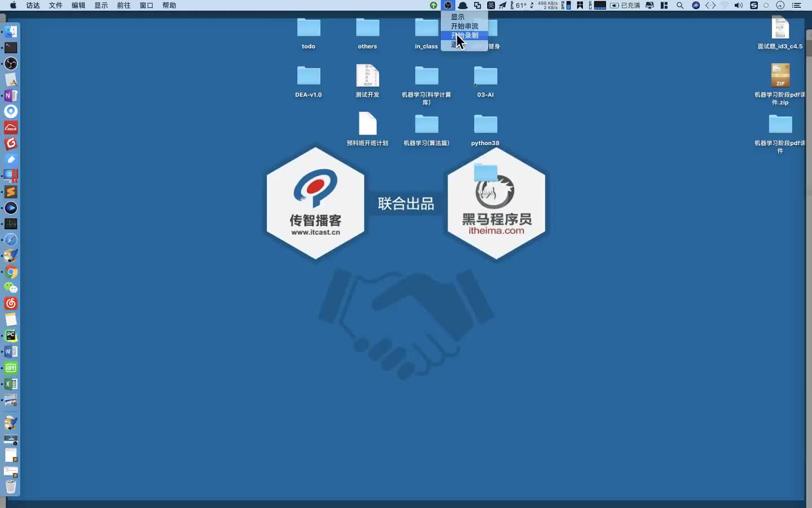Image resolution: width=812 pixels, height=508 pixels.
Task: Click the hat-shaped status icon in menu bar
Action: click(463, 5)
